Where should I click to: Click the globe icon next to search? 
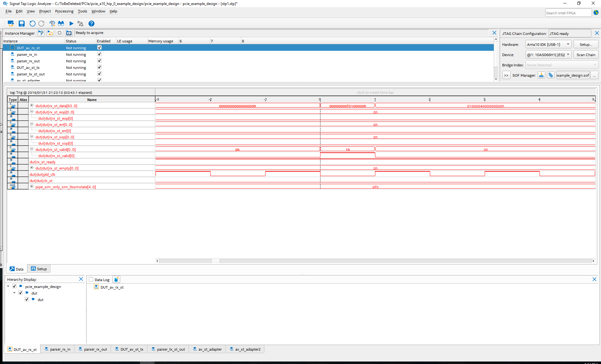(x=596, y=12)
